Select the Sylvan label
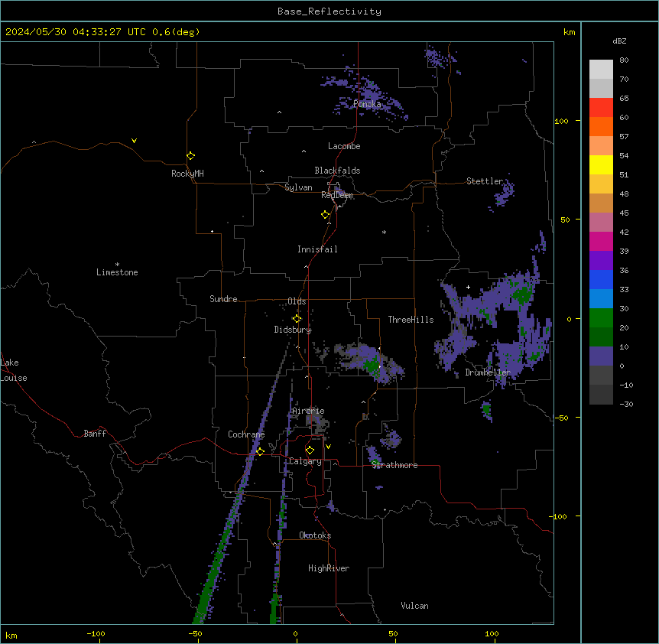This screenshot has height=644, width=659. (298, 187)
